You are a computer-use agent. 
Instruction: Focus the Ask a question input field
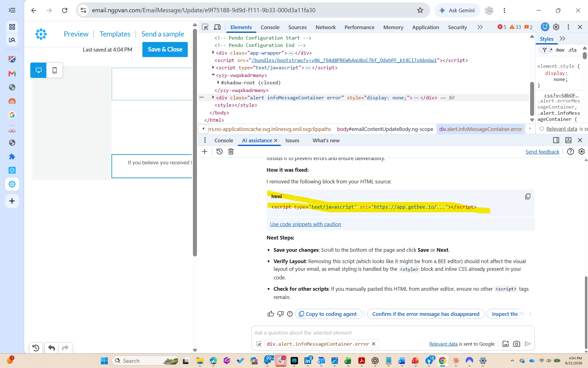393,333
